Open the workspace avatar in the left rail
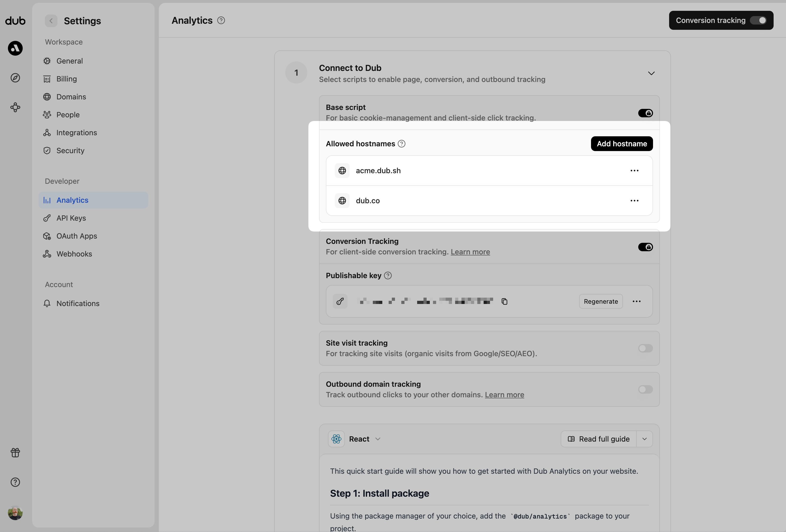 click(x=15, y=48)
